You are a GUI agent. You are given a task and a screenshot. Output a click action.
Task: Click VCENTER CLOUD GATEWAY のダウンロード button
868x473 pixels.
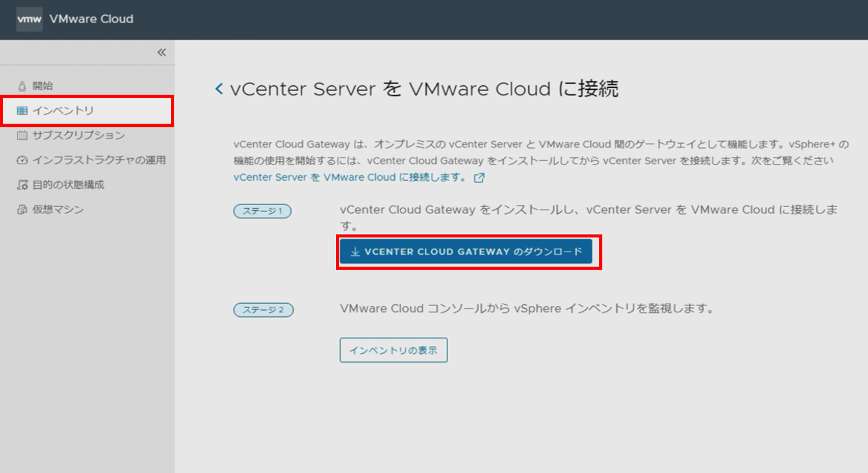pyautogui.click(x=466, y=252)
